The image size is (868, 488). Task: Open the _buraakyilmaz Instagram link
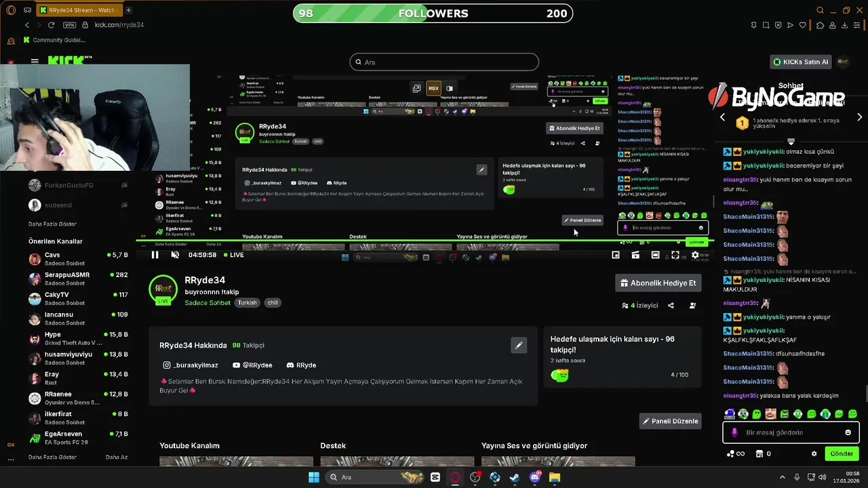tap(191, 365)
